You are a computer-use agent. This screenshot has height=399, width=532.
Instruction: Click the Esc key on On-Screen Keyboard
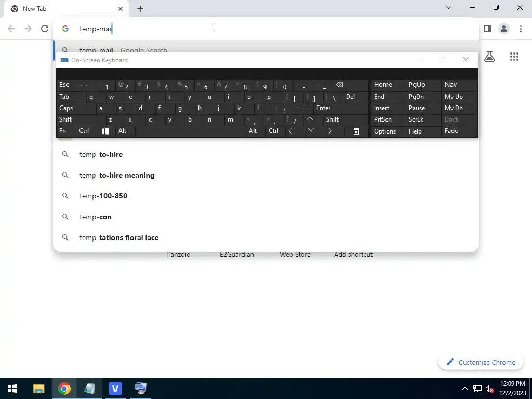point(66,85)
